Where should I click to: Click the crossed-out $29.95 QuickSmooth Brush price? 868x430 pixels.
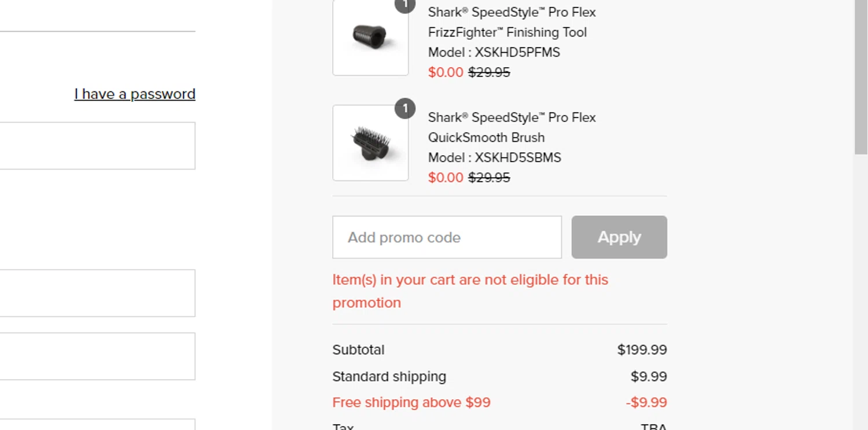pyautogui.click(x=489, y=178)
